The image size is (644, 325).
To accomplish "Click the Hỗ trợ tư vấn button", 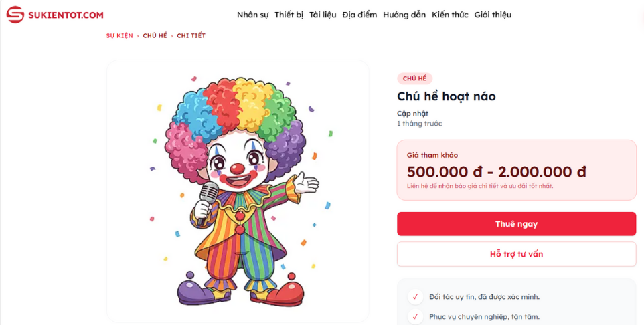I will point(516,254).
